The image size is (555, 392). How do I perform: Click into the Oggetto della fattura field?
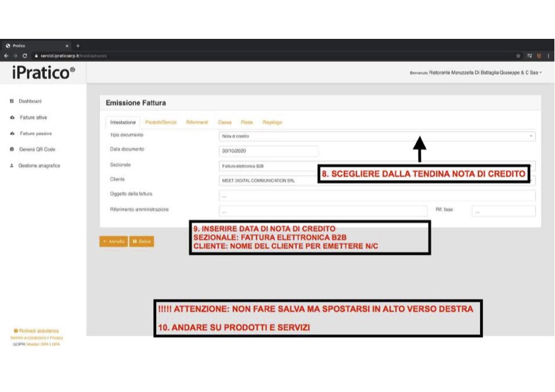[376, 195]
